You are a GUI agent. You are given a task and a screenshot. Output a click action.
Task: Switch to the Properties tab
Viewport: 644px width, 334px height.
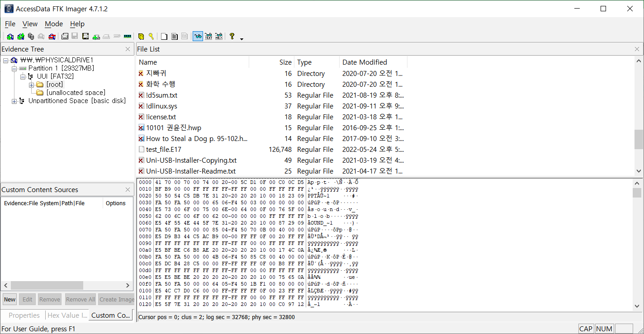24,315
